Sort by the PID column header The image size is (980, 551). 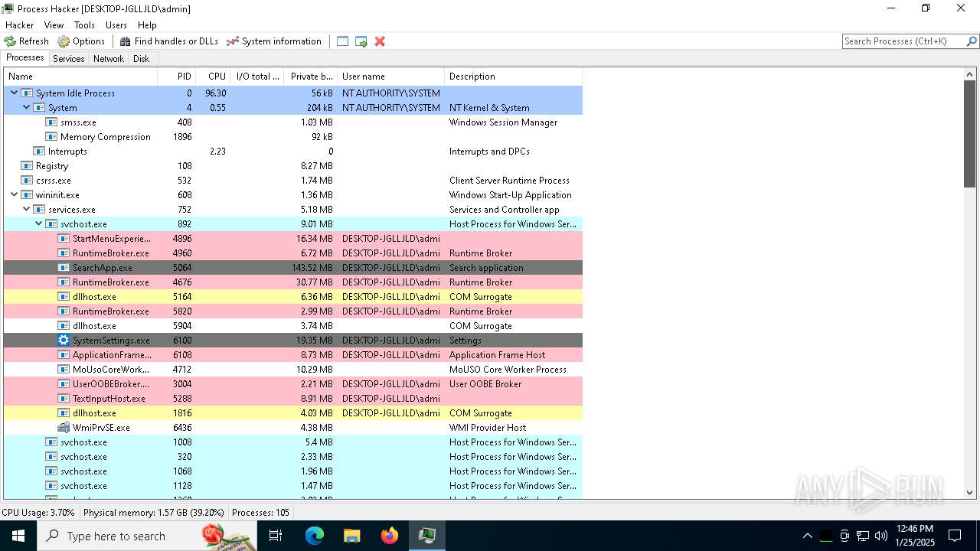pyautogui.click(x=177, y=77)
